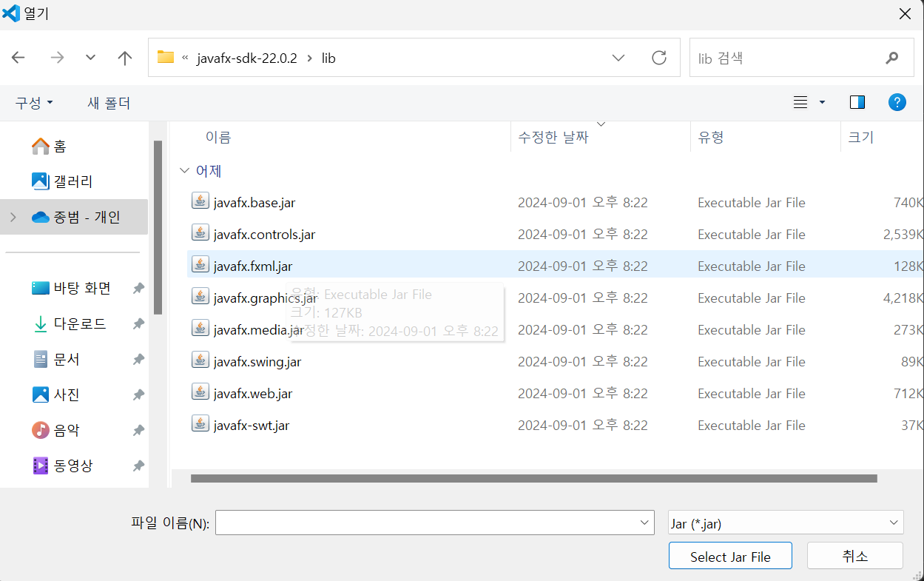Image resolution: width=924 pixels, height=581 pixels.
Task: Expand the 종범 - 개인 OneDrive entry
Action: [13, 217]
